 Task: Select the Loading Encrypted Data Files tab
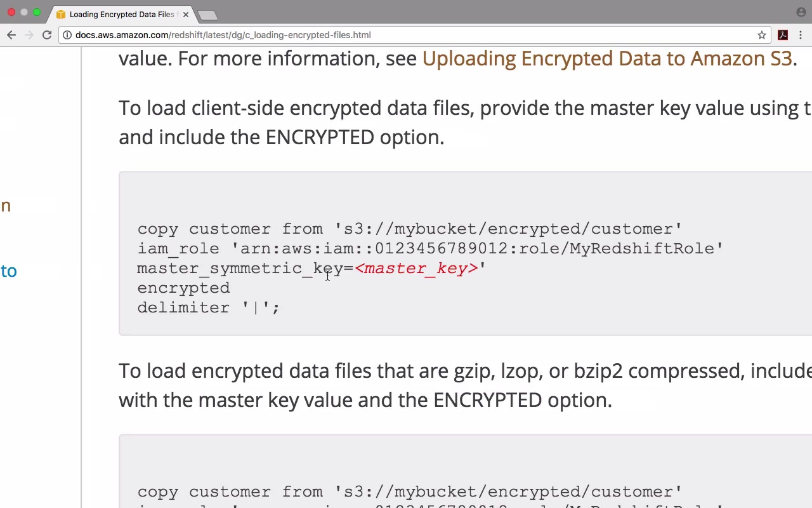tap(121, 14)
